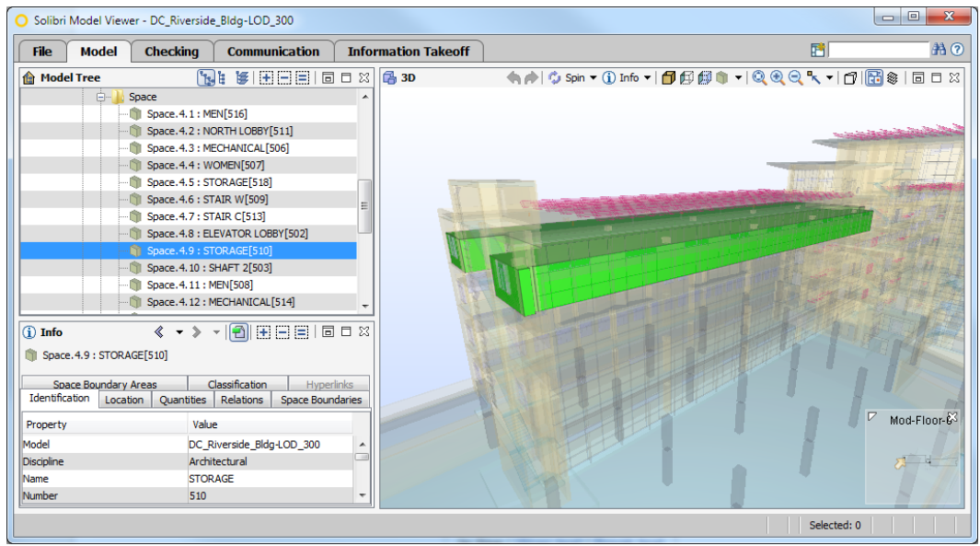Go forward to next 3D view
This screenshot has width=980, height=546.
click(x=531, y=77)
